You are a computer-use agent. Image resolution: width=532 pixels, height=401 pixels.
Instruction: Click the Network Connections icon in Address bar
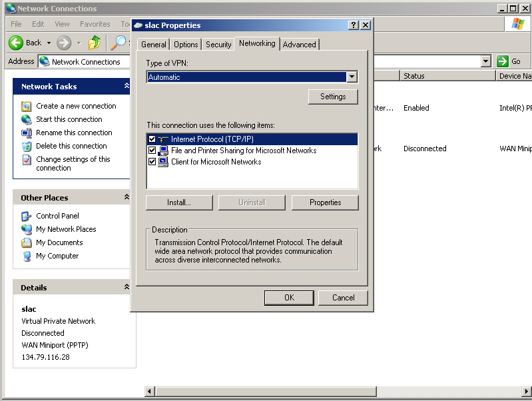coord(44,61)
